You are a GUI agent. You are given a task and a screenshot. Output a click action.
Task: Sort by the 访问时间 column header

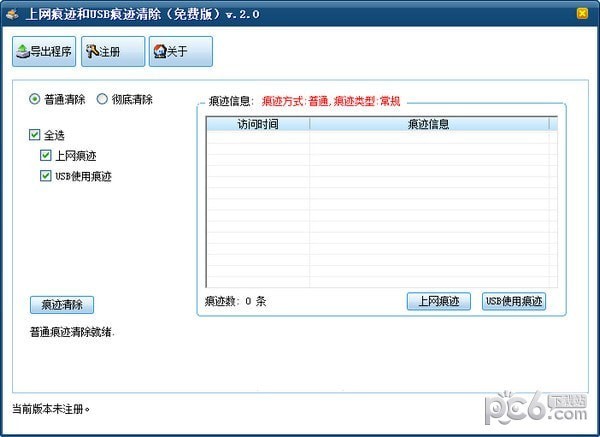tap(257, 124)
